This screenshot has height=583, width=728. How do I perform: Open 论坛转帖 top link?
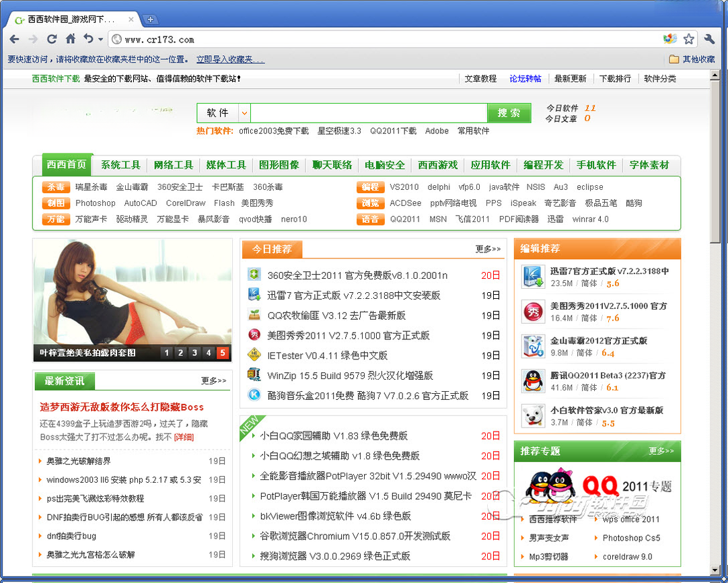coord(525,79)
